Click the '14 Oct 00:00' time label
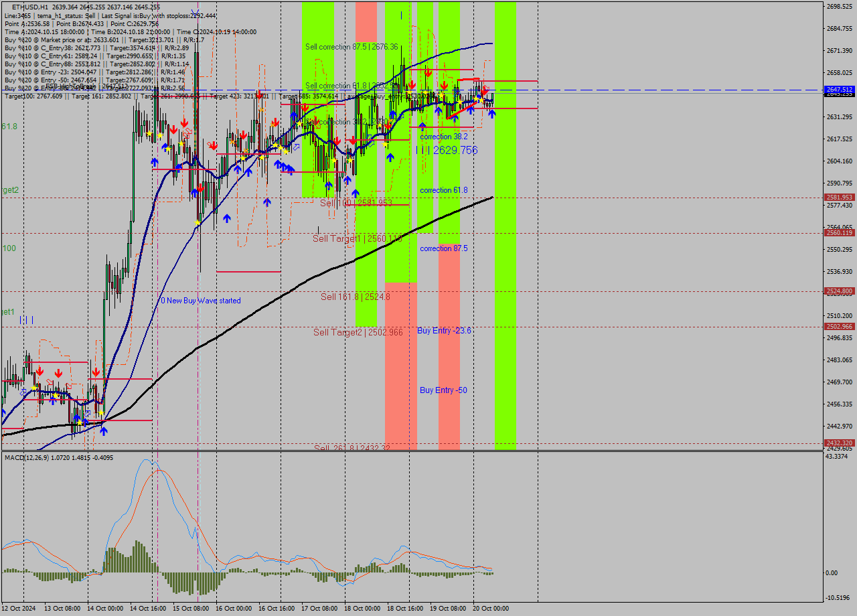The height and width of the screenshot is (616, 857). (105, 609)
